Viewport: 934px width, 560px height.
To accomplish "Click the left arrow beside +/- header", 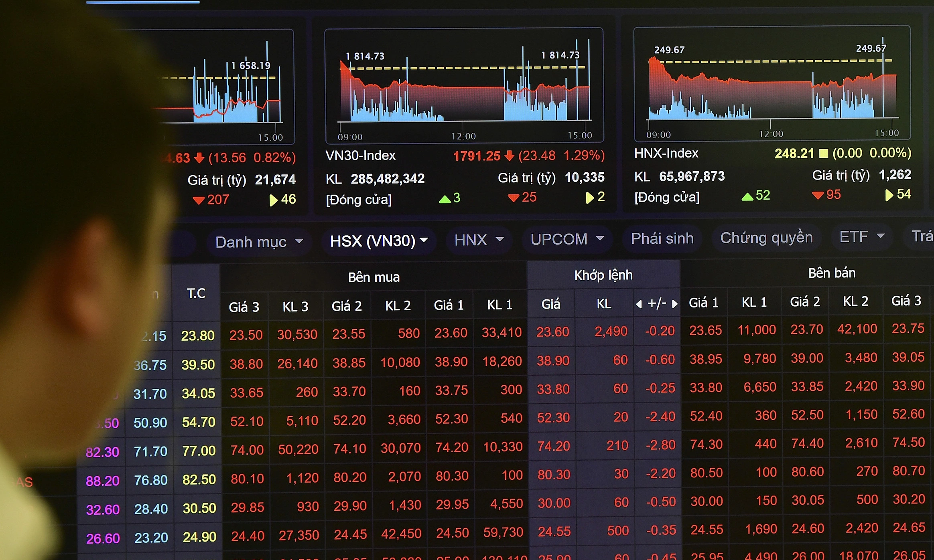I will pos(639,304).
